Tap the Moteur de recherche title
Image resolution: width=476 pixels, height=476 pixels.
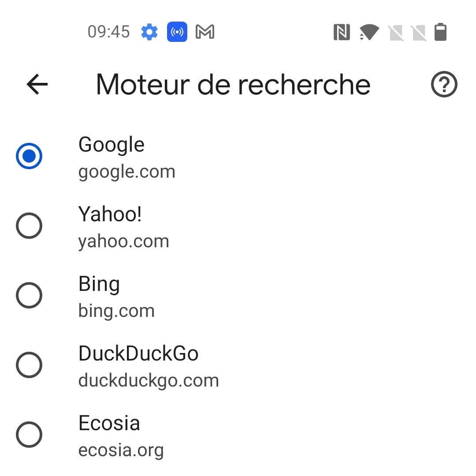[233, 84]
